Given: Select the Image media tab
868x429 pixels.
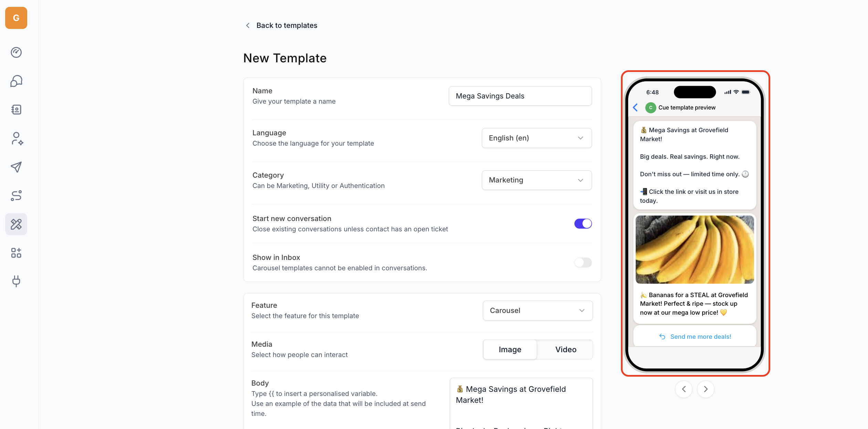Looking at the screenshot, I should click(x=510, y=349).
